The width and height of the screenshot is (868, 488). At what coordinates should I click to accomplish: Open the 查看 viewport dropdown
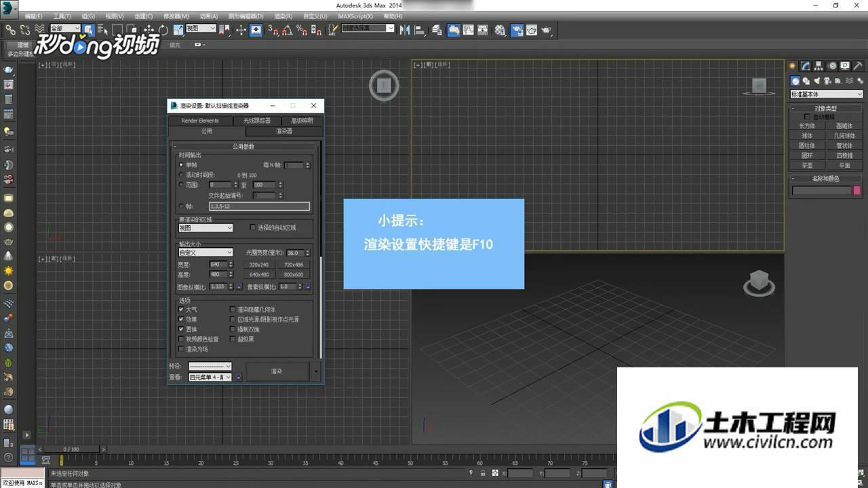tap(210, 377)
